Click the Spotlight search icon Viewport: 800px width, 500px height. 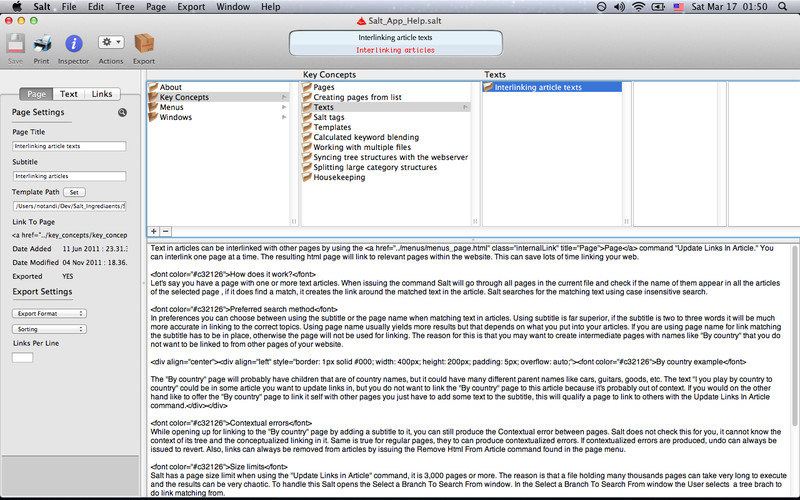click(x=783, y=7)
